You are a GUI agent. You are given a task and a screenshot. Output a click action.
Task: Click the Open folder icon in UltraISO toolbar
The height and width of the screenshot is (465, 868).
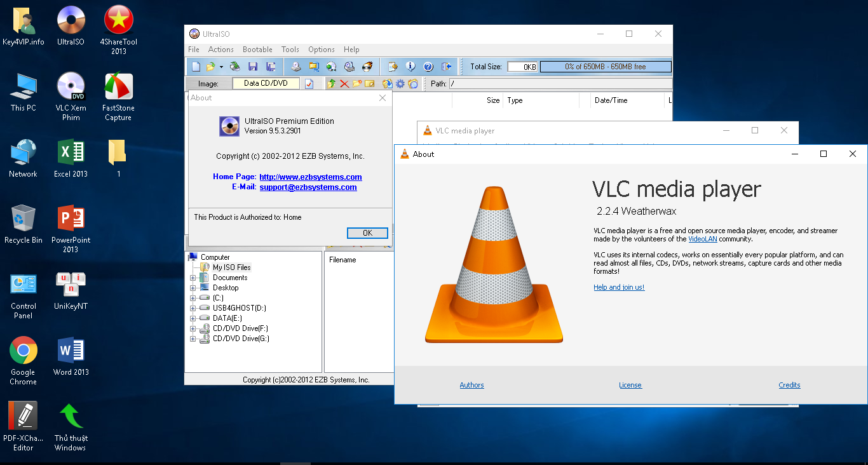tap(210, 67)
